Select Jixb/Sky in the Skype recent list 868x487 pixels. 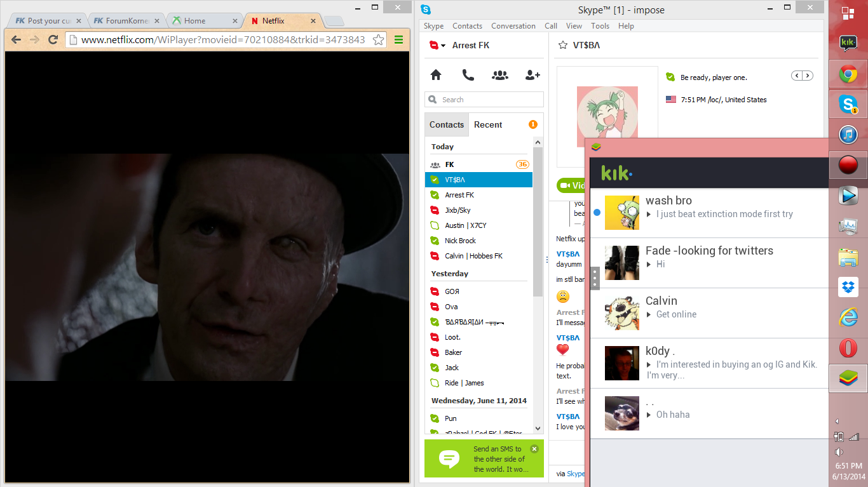tap(478, 210)
